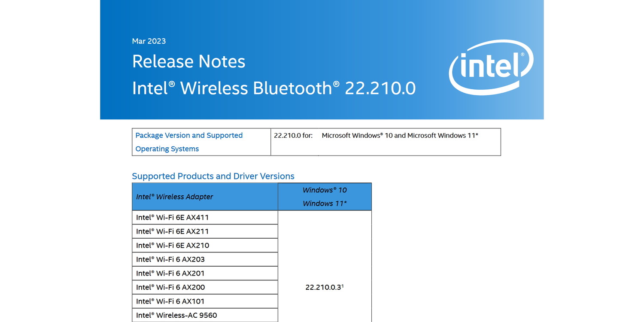Viewport: 644px width, 322px height.
Task: Click the "22.210.0 for:" version text
Action: click(x=293, y=135)
